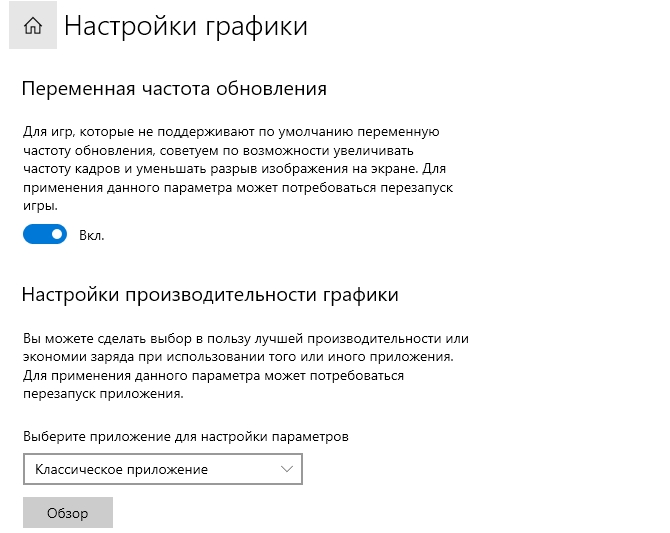The image size is (670, 533).
Task: Click the text line "перезапуск приложения."
Action: pos(103,394)
